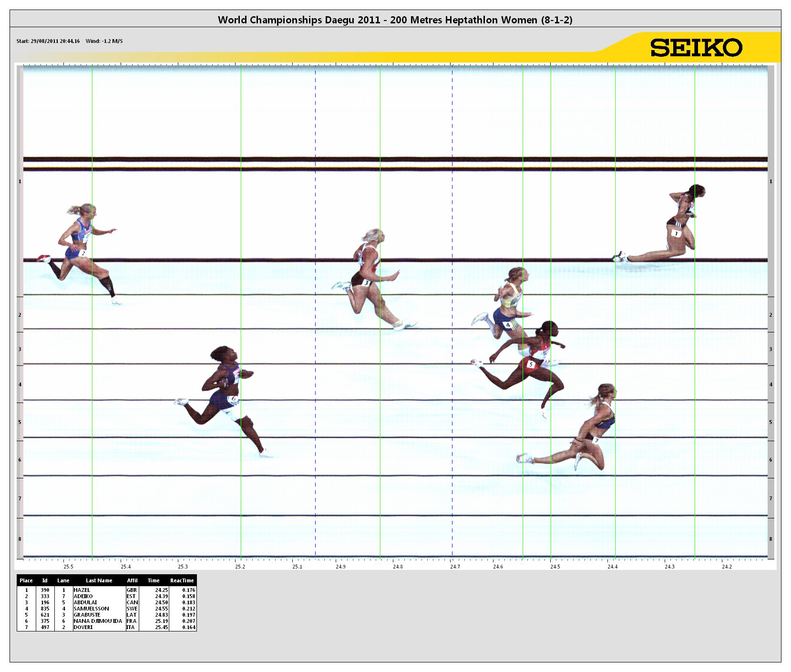Select the 24.7 mark on the time axis

455,567
